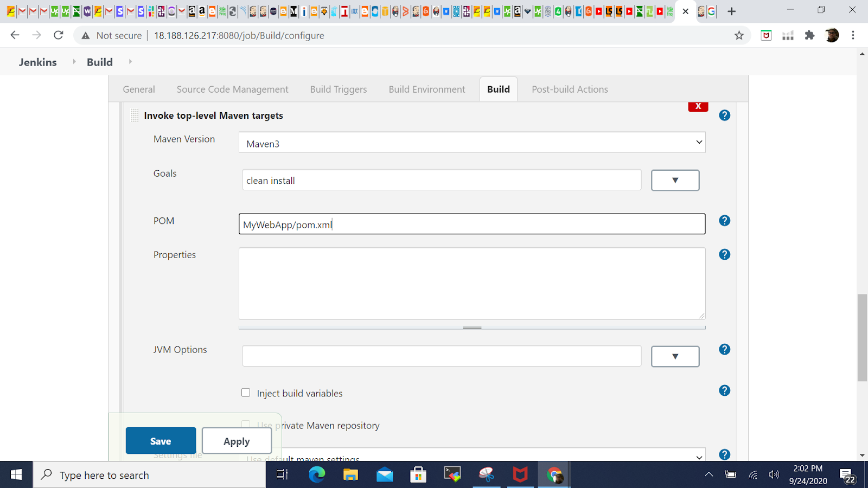Open the Build Environment tab
This screenshot has height=488, width=868.
[x=427, y=89]
